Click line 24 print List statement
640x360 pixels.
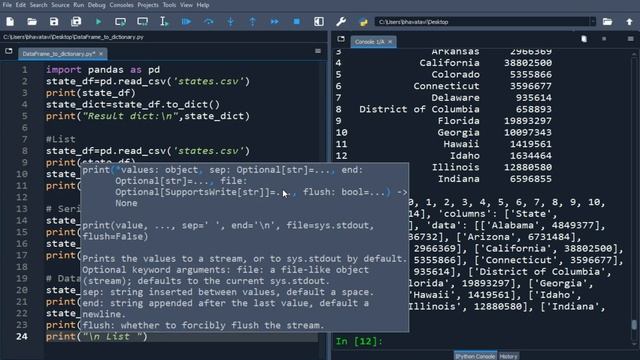tap(97, 337)
